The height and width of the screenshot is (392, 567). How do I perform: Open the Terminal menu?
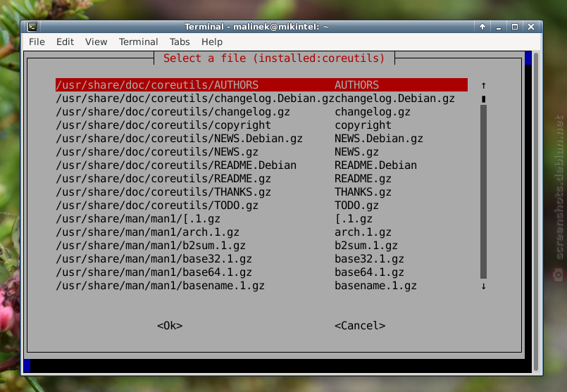click(139, 42)
